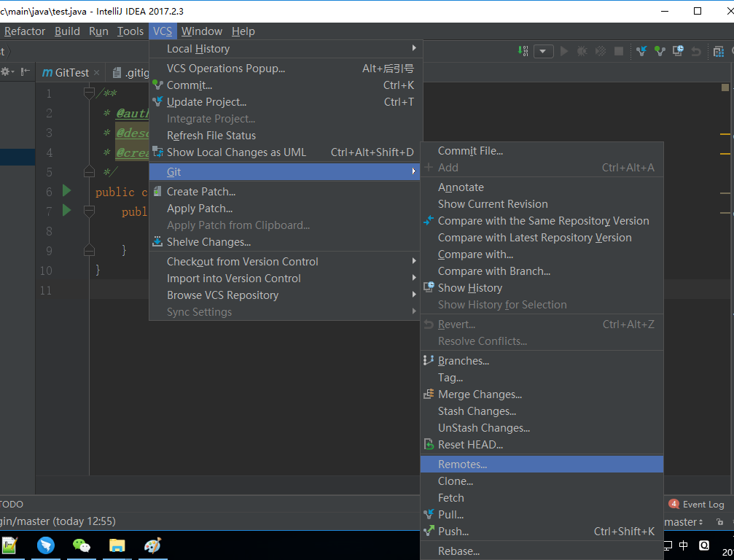Choose Compare with Latest Repository Version
This screenshot has height=560, width=734.
[542, 238]
